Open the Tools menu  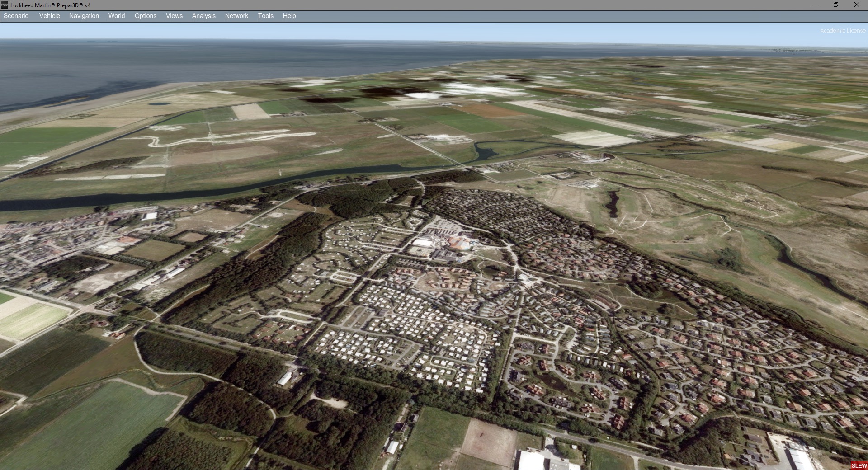coord(266,16)
